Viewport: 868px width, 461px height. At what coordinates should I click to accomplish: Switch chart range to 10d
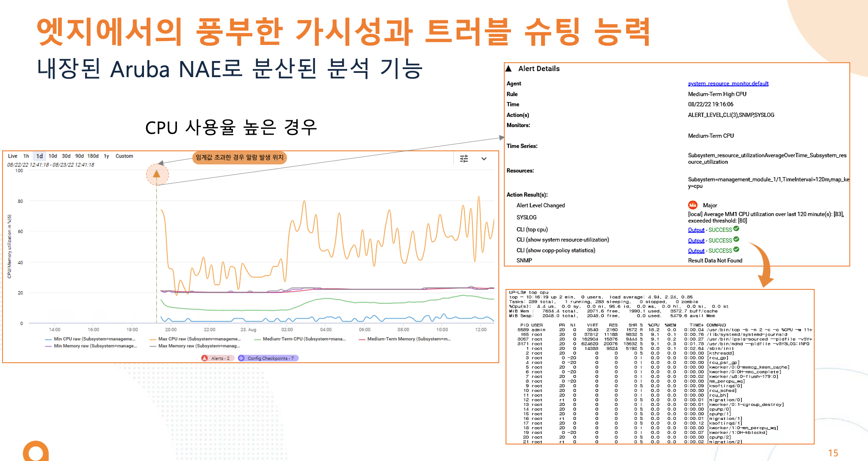click(53, 156)
